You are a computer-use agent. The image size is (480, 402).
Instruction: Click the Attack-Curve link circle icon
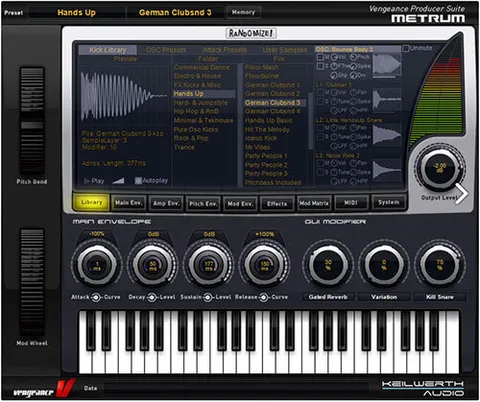[96, 297]
